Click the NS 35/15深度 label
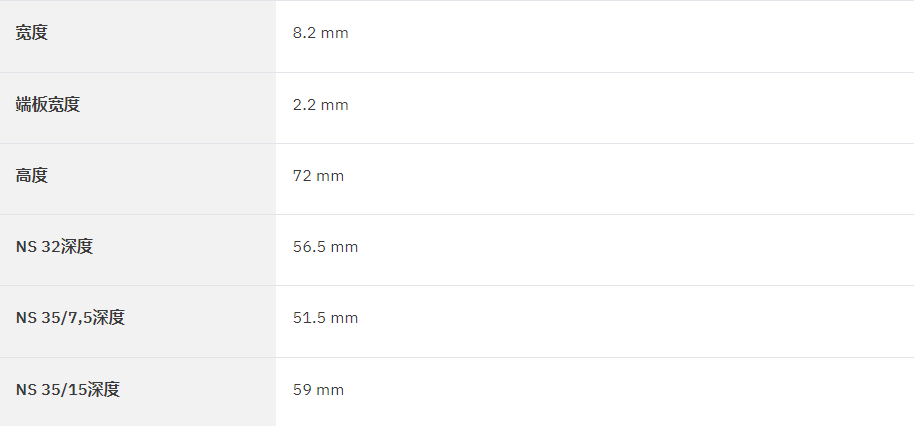Viewport: 914px width, 426px height. 68,390
